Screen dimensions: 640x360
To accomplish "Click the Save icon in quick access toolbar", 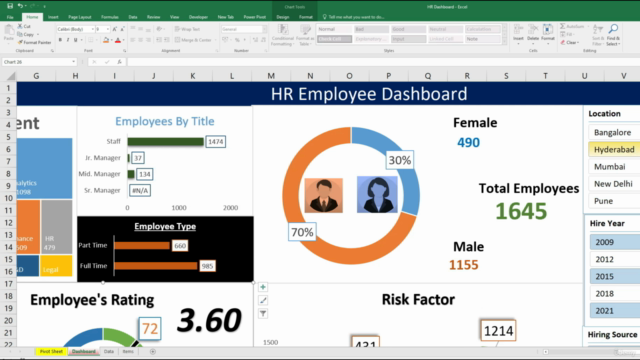I will coord(10,6).
